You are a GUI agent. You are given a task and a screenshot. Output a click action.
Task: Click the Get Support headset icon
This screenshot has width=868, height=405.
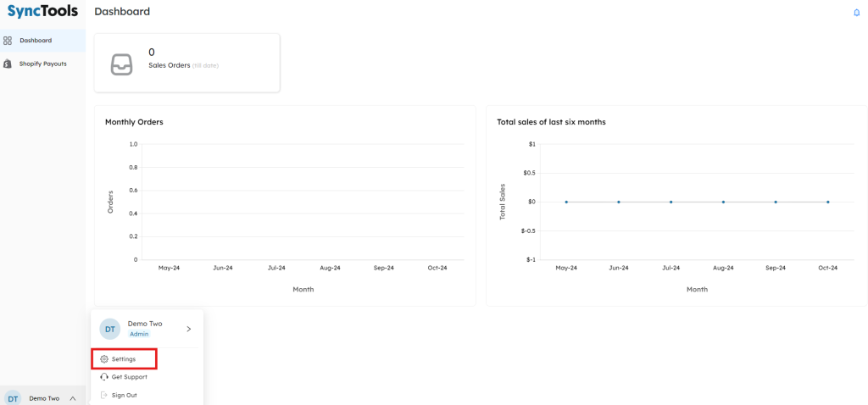click(x=104, y=377)
